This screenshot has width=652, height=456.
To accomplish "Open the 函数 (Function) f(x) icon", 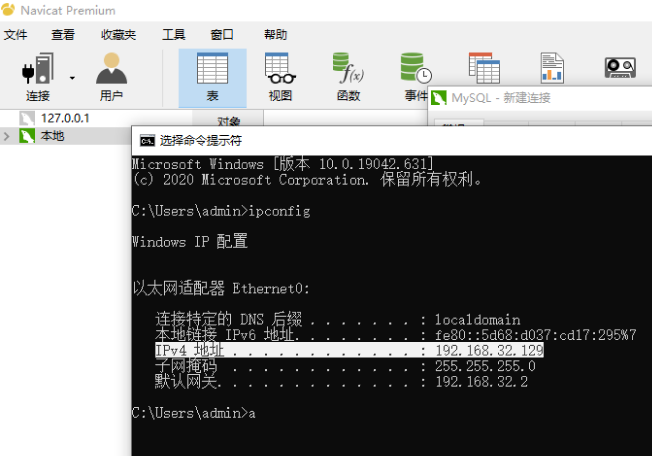I will coord(348,69).
